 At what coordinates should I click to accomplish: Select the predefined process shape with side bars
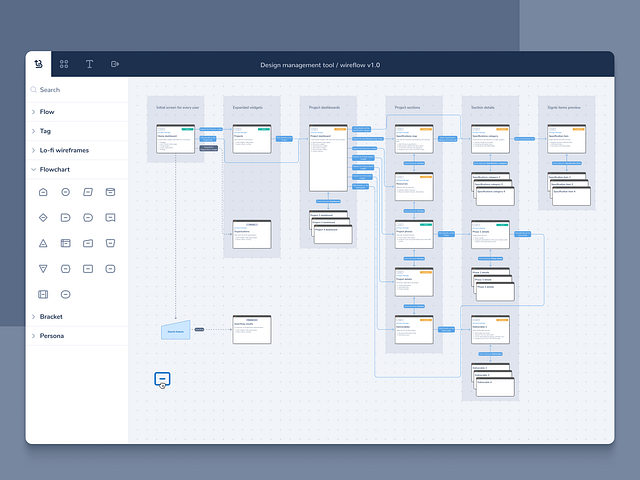coord(43,294)
